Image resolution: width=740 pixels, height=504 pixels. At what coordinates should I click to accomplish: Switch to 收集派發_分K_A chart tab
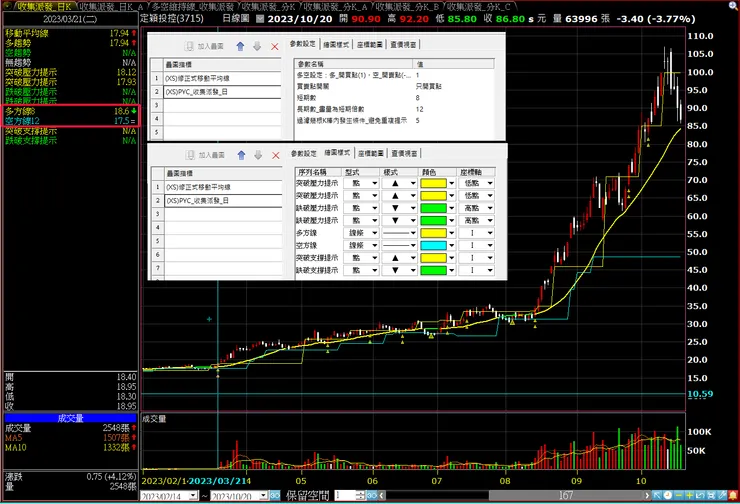[335, 7]
